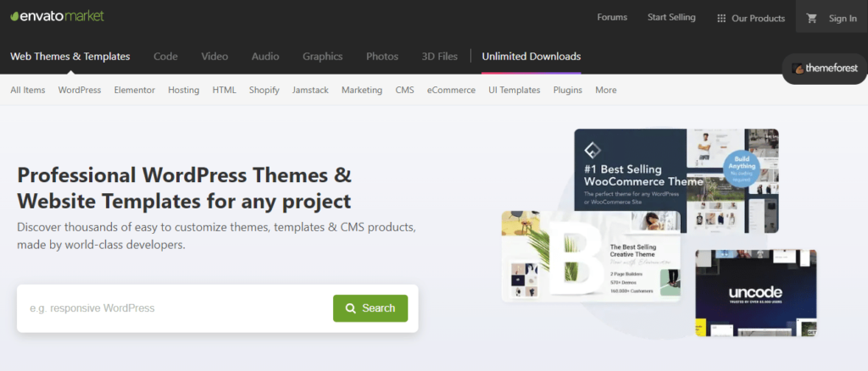Switch to the Audio category
This screenshot has height=371, width=868.
tap(265, 57)
